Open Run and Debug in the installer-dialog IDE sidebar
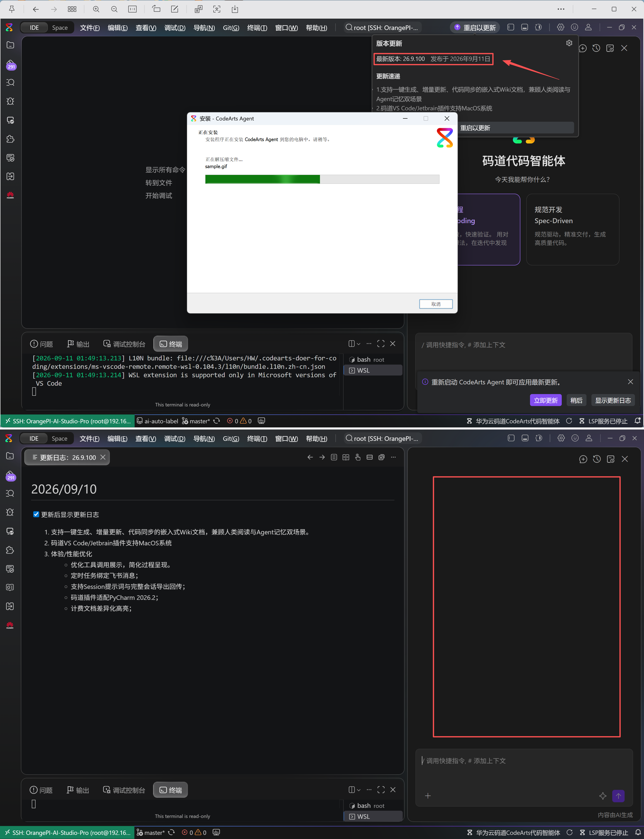Image resolution: width=644 pixels, height=839 pixels. click(x=10, y=101)
